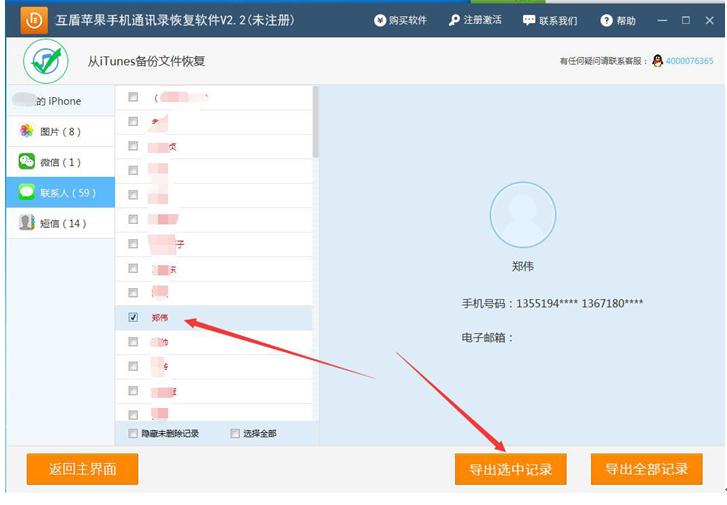Click 返回主界面 button
This screenshot has height=505, width=727.
(83, 469)
